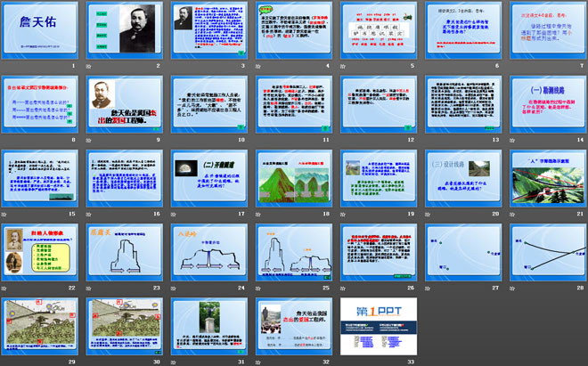Select slide 33 with the 第1PPT logo
The height and width of the screenshot is (366, 588).
click(x=377, y=324)
